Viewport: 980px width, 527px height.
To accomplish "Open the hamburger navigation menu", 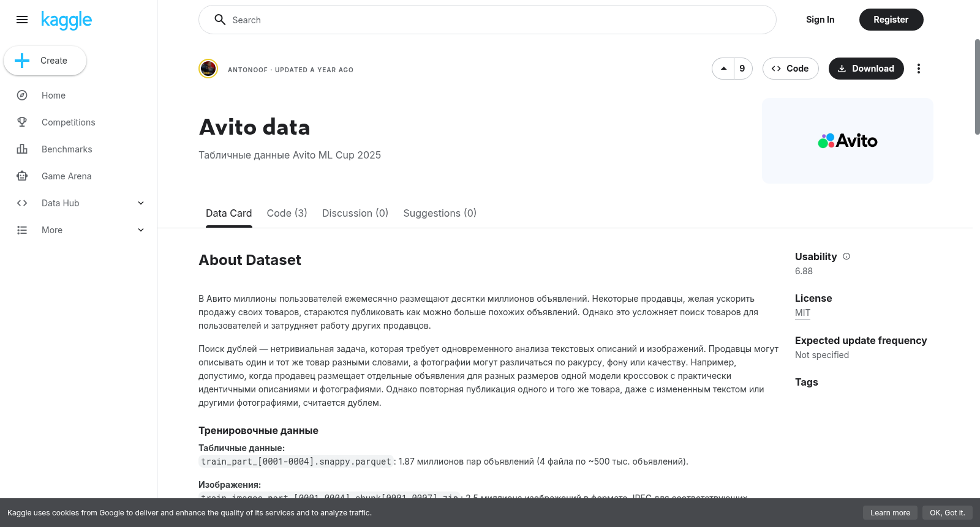I will (x=22, y=20).
